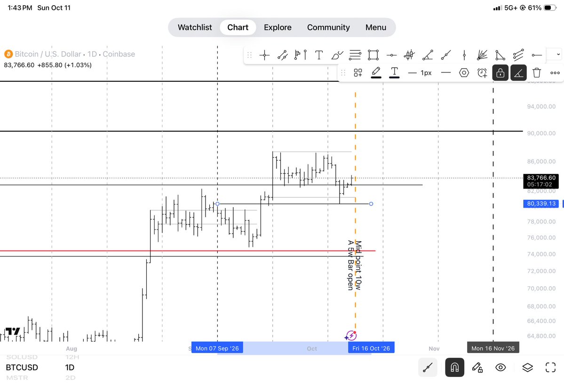Screen dimensions: 564x392
Task: Pick the horizontal ray tool
Action: 537,55
